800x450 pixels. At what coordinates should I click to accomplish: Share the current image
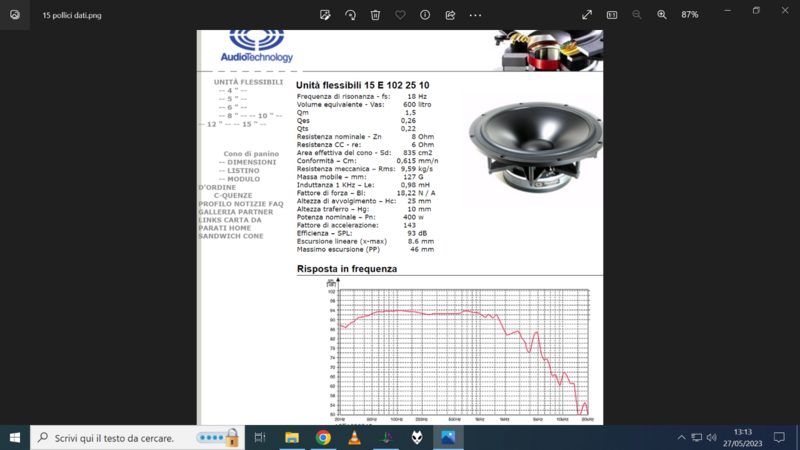(x=450, y=15)
